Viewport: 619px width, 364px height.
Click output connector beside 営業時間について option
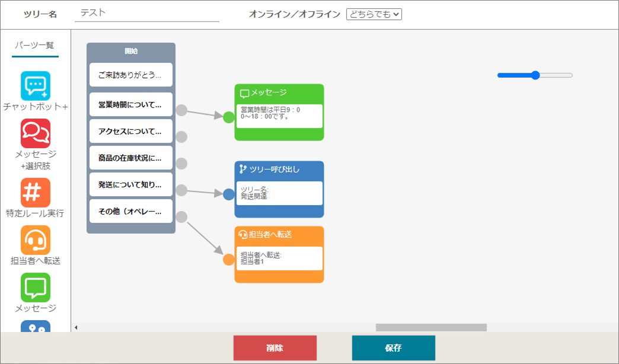[181, 110]
